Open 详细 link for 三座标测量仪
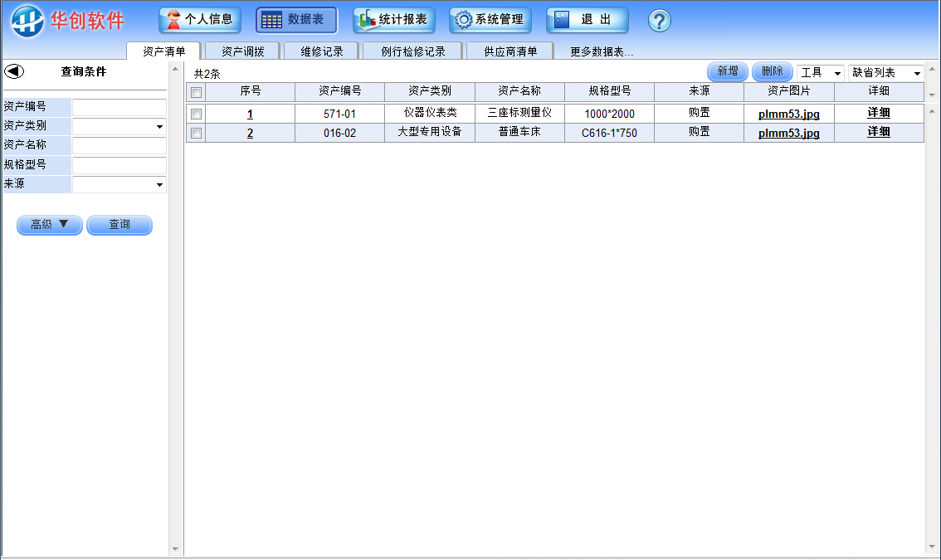The height and width of the screenshot is (560, 941). pyautogui.click(x=879, y=113)
